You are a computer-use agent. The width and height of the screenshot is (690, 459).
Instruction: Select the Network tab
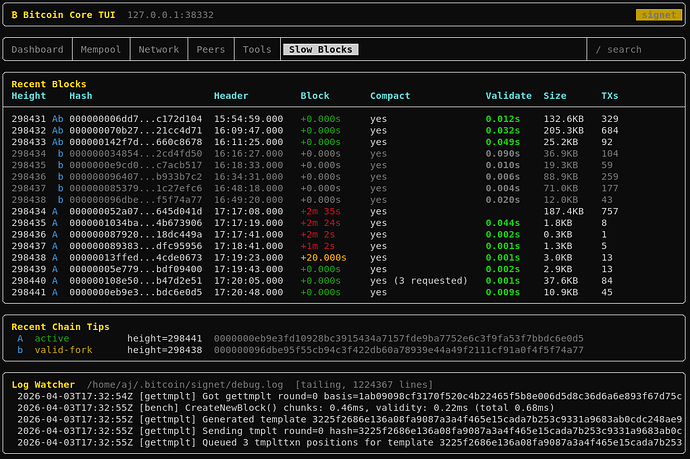(159, 49)
